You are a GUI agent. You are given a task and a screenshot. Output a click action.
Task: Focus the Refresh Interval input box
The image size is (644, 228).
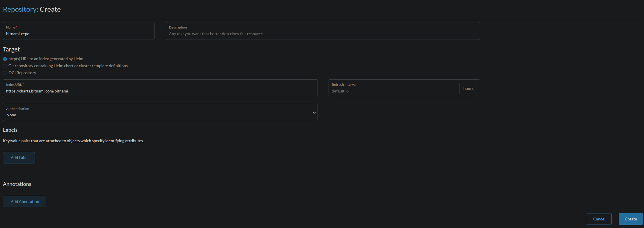coord(393,91)
